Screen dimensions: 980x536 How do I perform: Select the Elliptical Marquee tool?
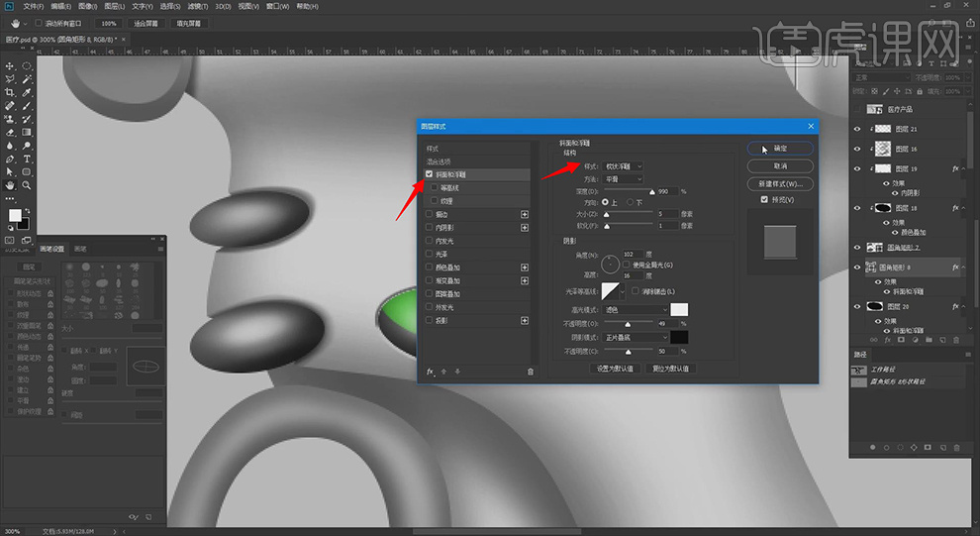tap(27, 65)
